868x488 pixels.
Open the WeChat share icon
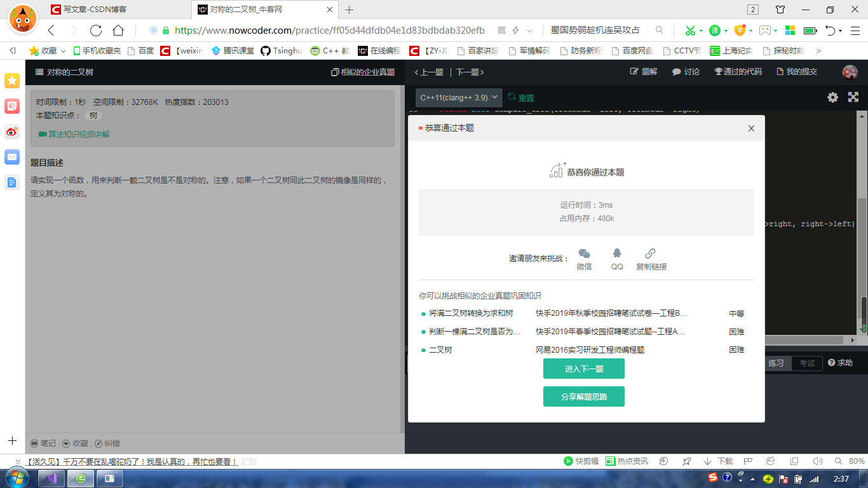584,254
